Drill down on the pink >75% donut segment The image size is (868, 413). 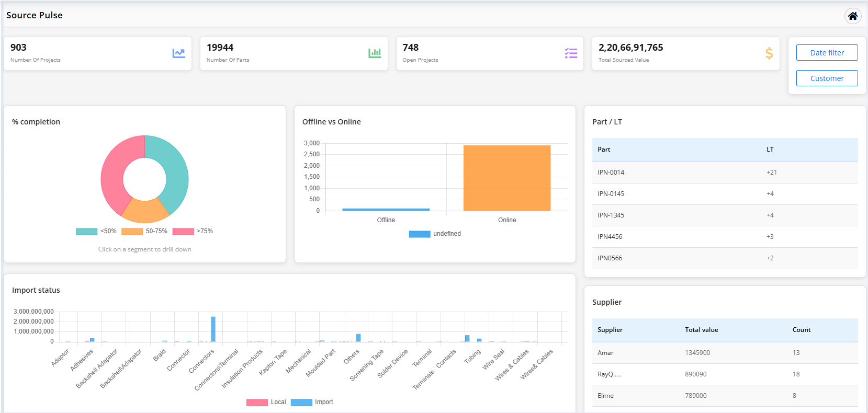point(114,173)
